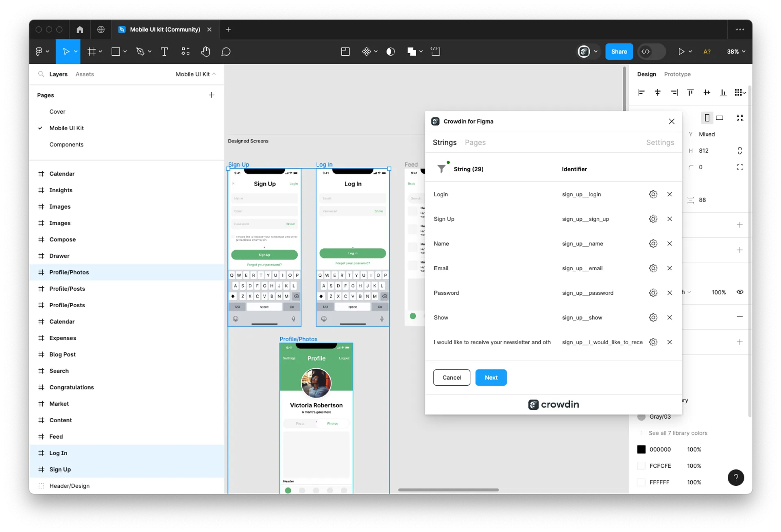781x532 pixels.
Task: Toggle layer visibility eye icon
Action: point(740,292)
